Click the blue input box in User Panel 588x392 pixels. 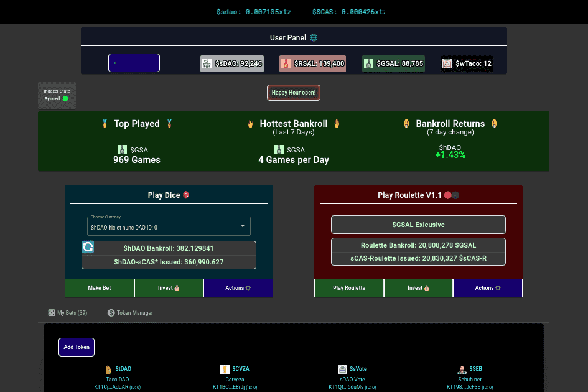134,63
